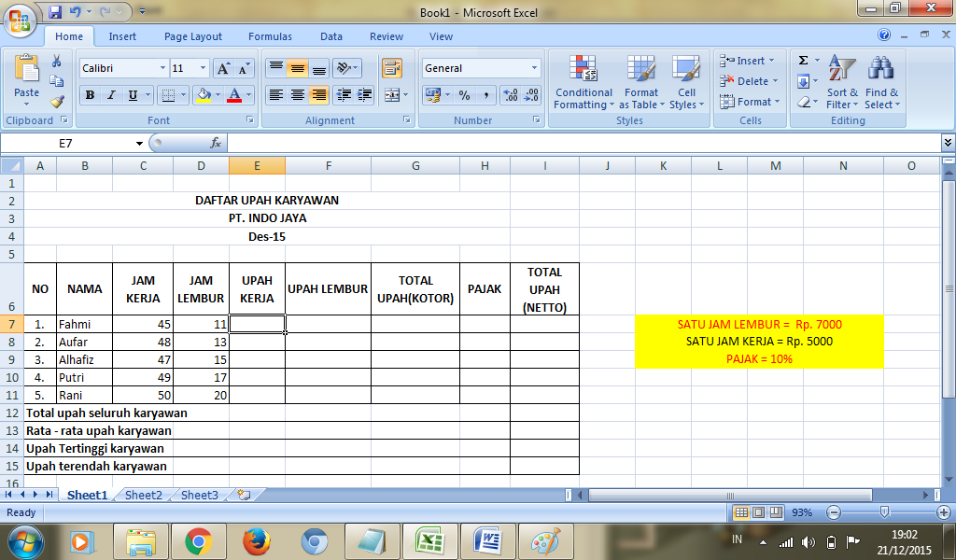This screenshot has width=956, height=560.
Task: Click cell A1 in the worksheet
Action: [x=39, y=182]
